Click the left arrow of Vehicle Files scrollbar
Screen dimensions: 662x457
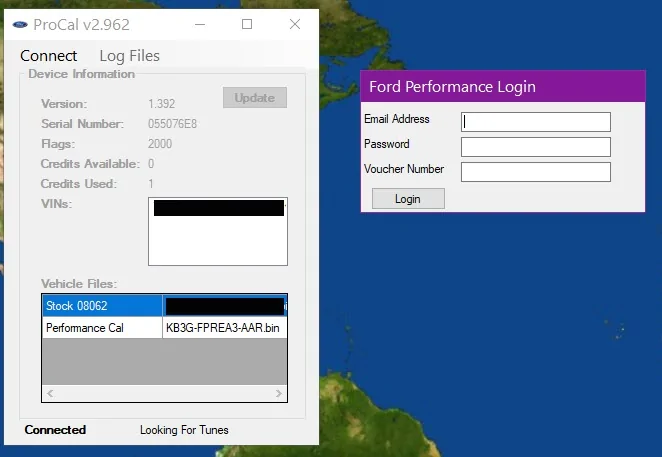[50, 393]
